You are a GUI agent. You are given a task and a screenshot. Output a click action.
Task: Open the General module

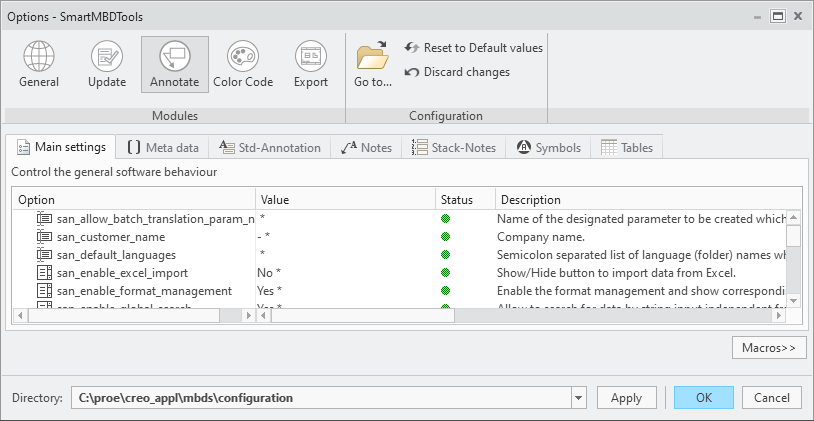coord(39,65)
